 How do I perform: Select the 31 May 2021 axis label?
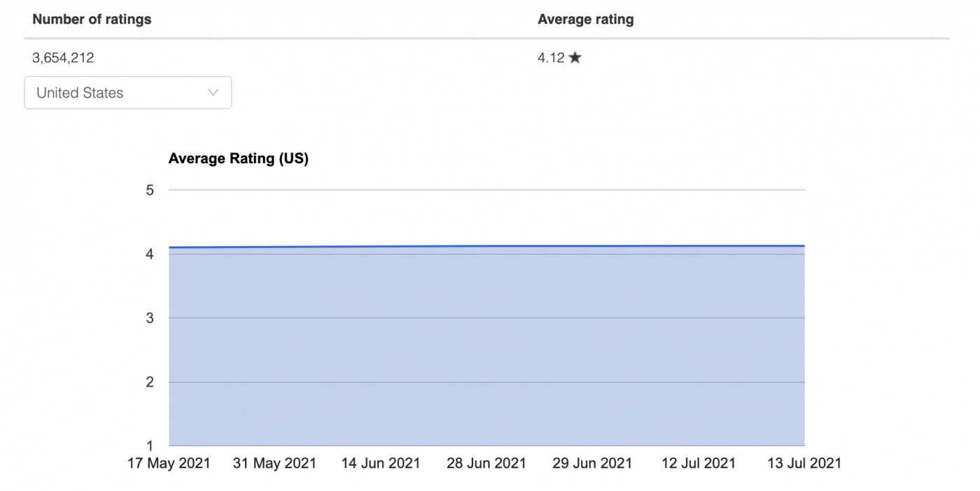coord(274,463)
